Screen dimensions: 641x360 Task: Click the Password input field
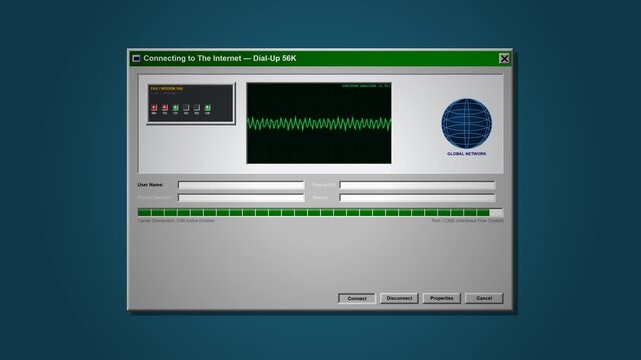pos(417,185)
